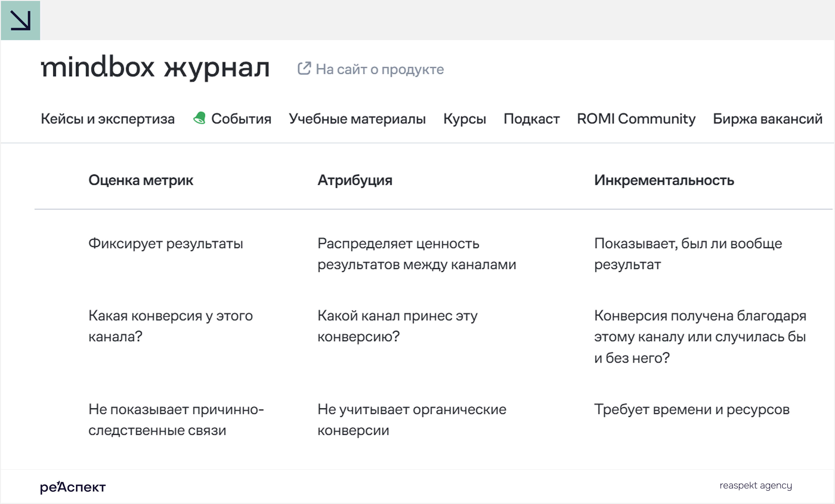Open the Учебные материалы menu item
Image resolution: width=835 pixels, height=504 pixels.
pyautogui.click(x=357, y=119)
